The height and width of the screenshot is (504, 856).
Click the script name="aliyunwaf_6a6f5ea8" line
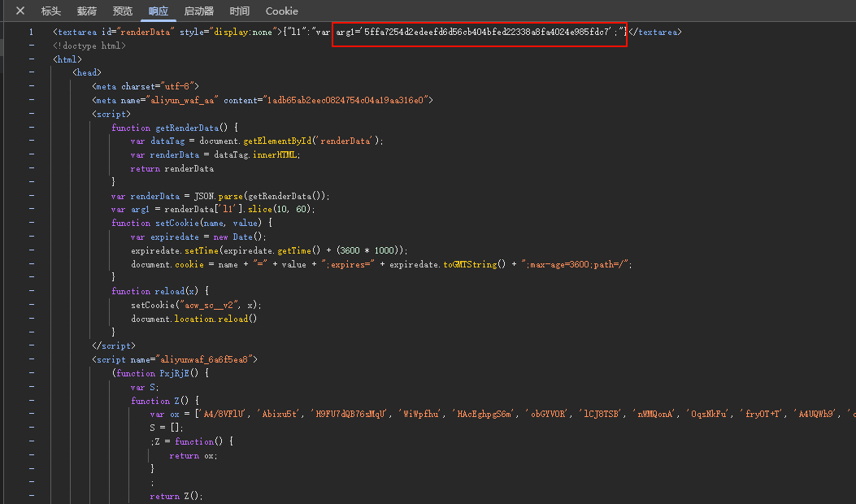pyautogui.click(x=175, y=359)
